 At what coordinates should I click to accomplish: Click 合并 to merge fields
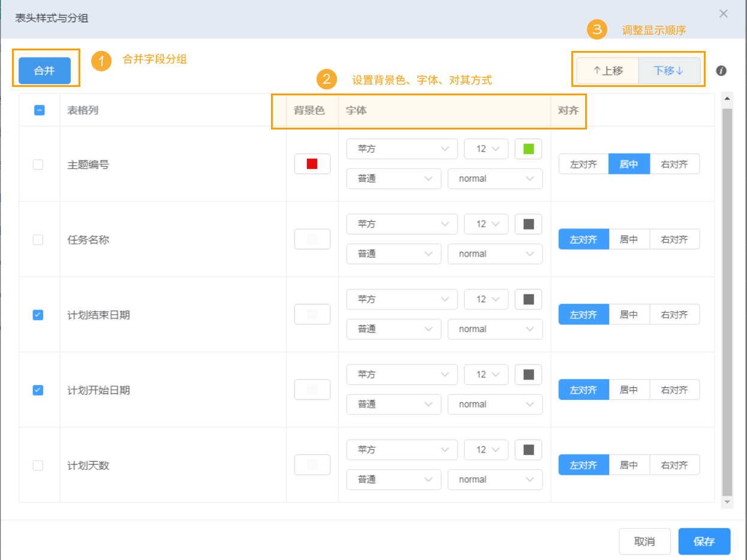(x=44, y=71)
